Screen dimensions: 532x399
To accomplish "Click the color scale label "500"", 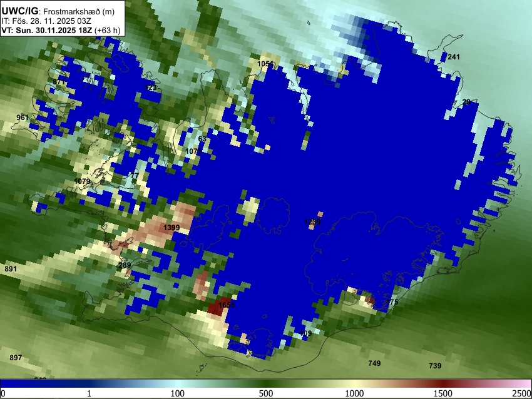I will (265, 393).
